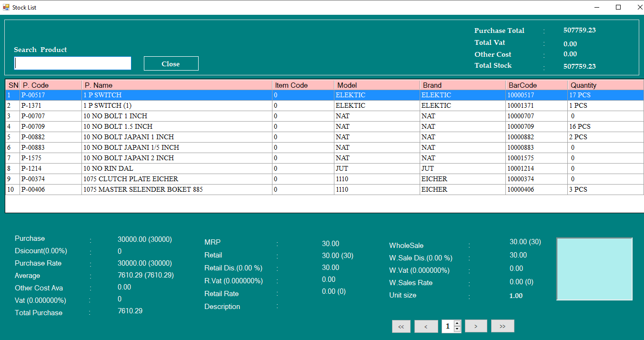
Task: Select '10 NO BOLT JAPANI 2 INCH' row
Action: click(324, 158)
